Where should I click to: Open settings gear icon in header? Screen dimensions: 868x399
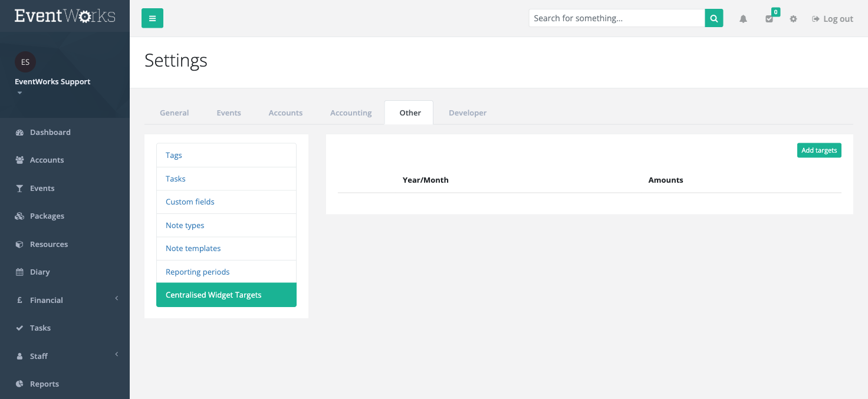(794, 19)
